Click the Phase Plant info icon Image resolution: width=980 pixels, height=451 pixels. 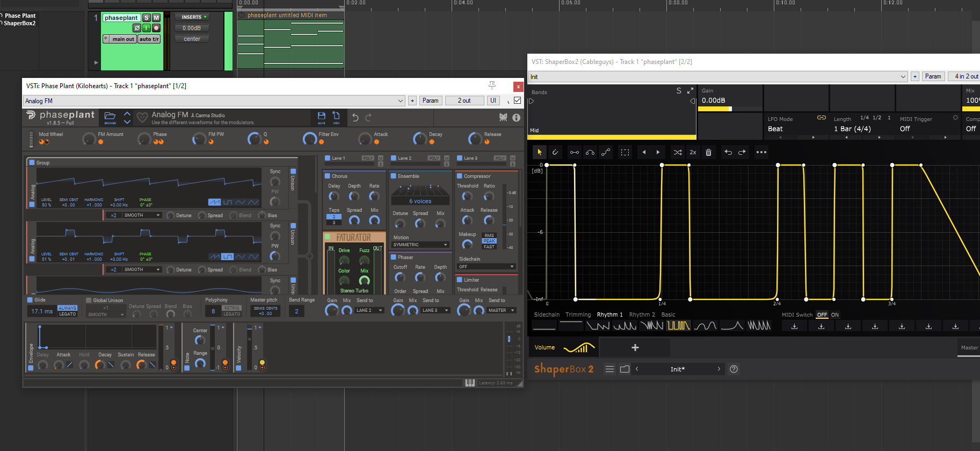pos(516,117)
